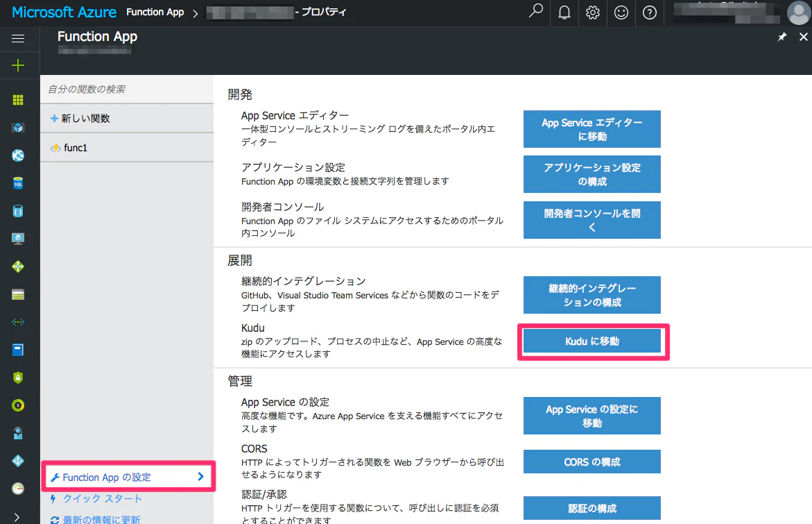Click 継続的インテグレーションの構成 button
812x524 pixels.
click(592, 295)
